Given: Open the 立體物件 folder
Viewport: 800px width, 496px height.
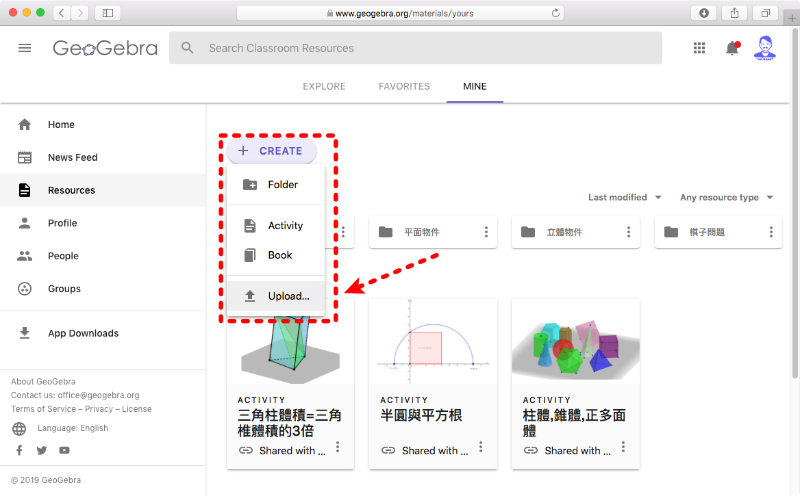Looking at the screenshot, I should (x=576, y=232).
